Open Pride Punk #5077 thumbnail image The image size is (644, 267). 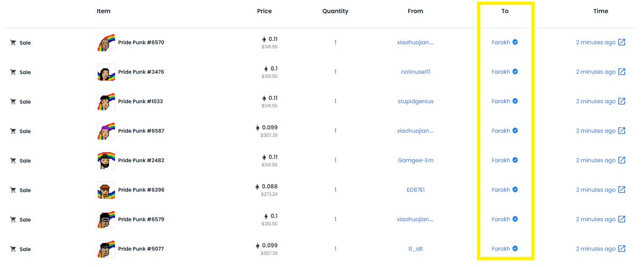coord(106,250)
